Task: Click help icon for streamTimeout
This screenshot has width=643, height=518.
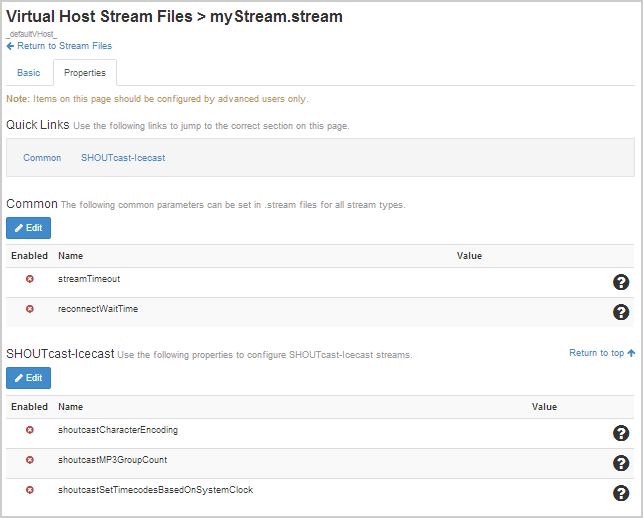Action: pyautogui.click(x=620, y=283)
